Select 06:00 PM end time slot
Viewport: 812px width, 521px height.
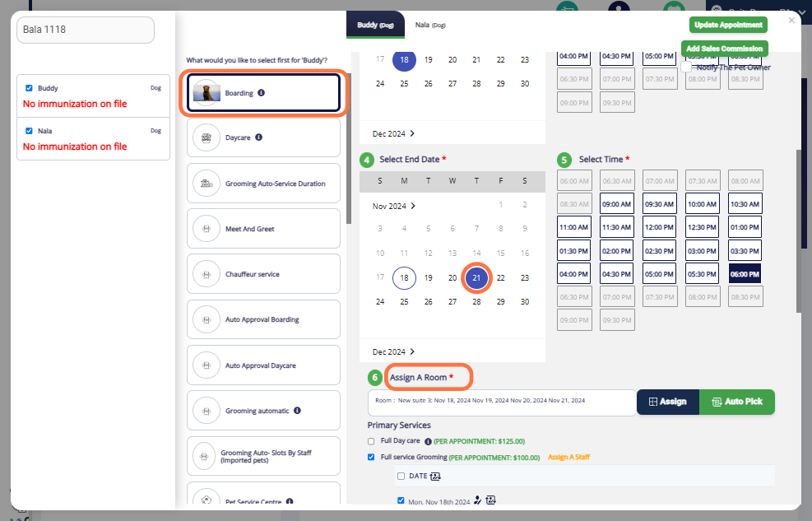tap(745, 274)
